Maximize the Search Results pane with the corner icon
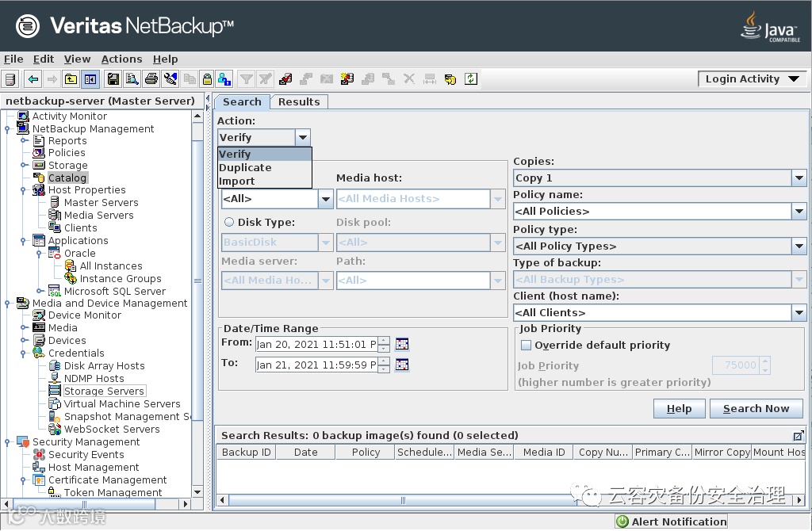This screenshot has height=531, width=812. tap(799, 436)
